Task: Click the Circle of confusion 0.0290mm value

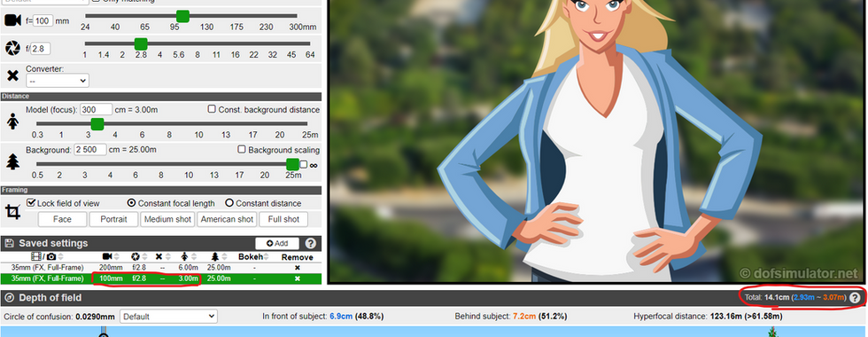Action: [x=96, y=317]
